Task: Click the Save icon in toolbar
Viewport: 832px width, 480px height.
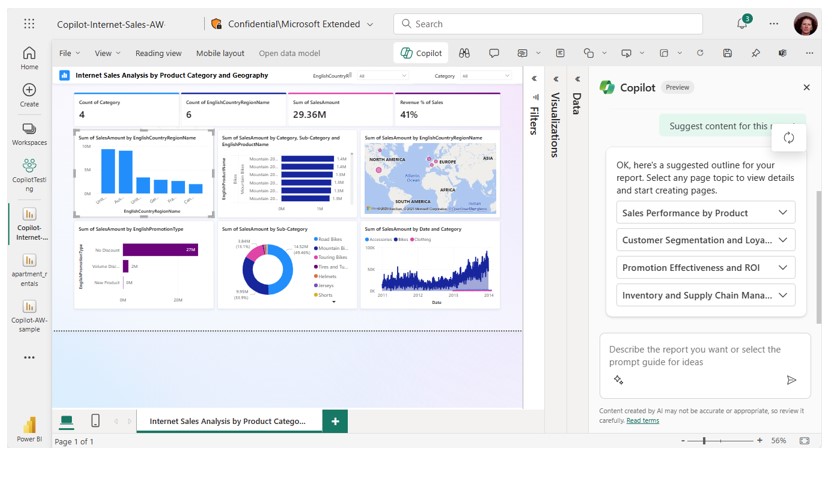Action: [727, 53]
